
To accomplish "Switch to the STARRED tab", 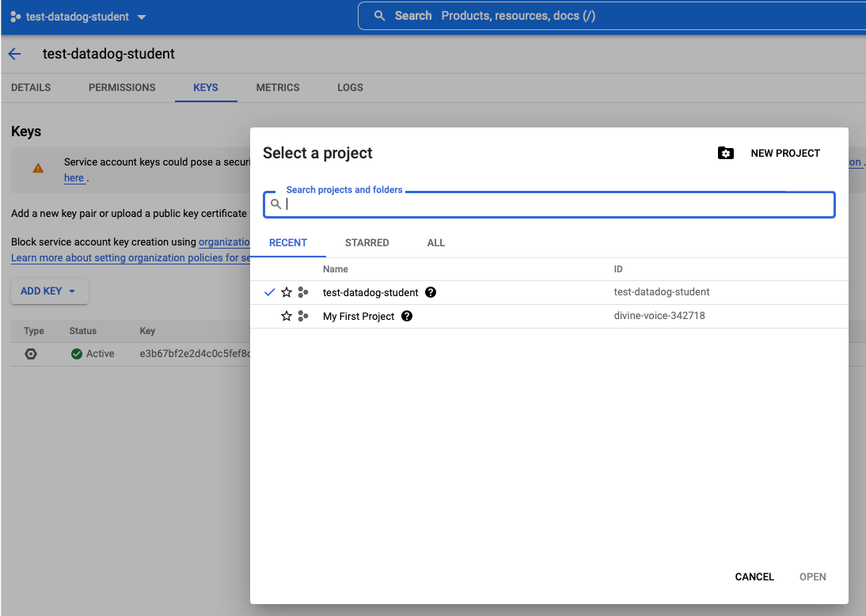I will pyautogui.click(x=367, y=243).
